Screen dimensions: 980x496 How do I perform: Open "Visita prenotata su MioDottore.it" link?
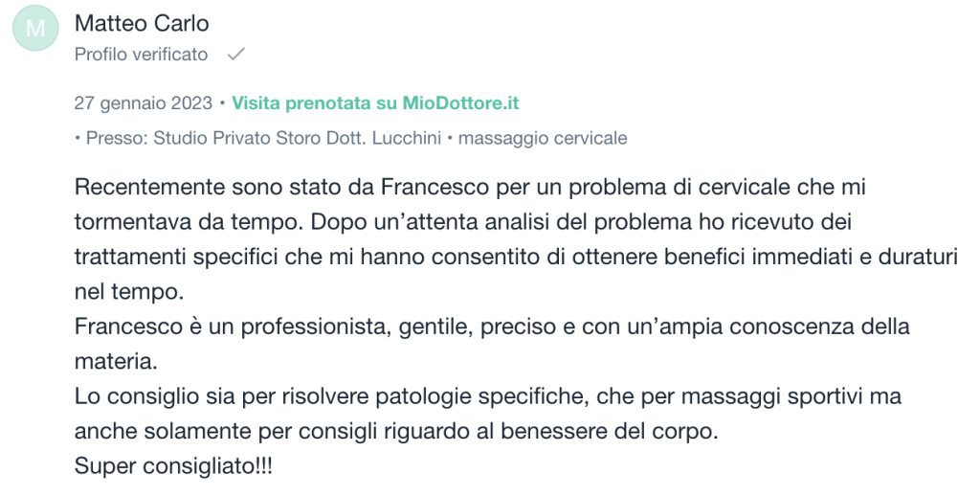pos(375,102)
